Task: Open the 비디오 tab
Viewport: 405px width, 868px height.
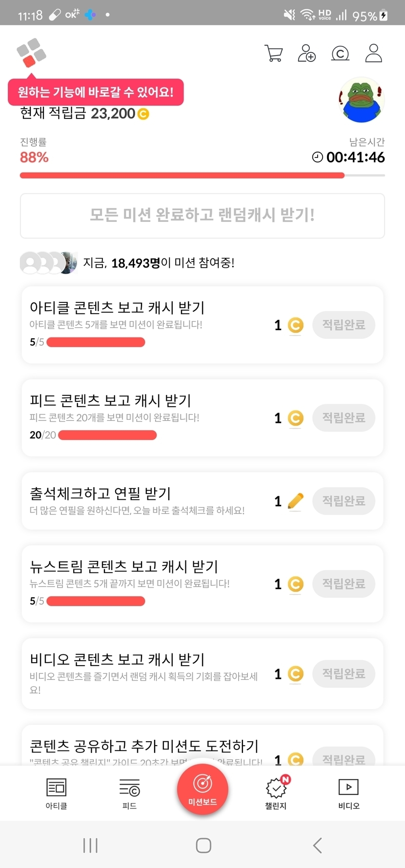Action: coord(348,793)
